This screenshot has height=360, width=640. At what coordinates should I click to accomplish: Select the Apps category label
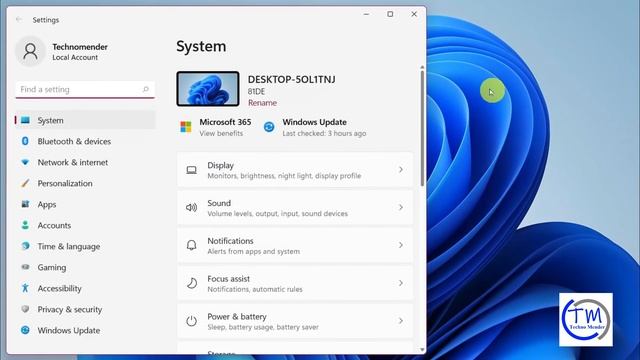point(47,204)
